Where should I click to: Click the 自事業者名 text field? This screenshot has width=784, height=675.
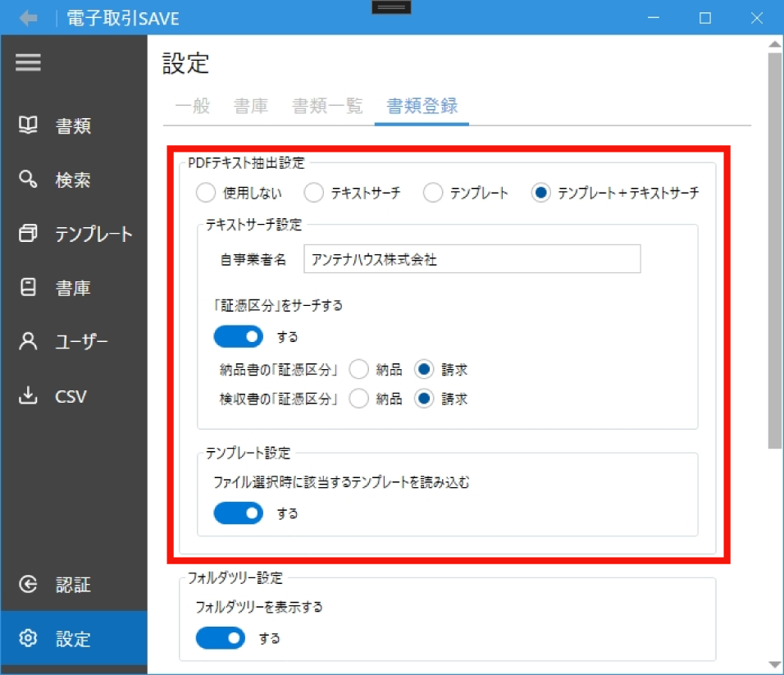pos(472,259)
